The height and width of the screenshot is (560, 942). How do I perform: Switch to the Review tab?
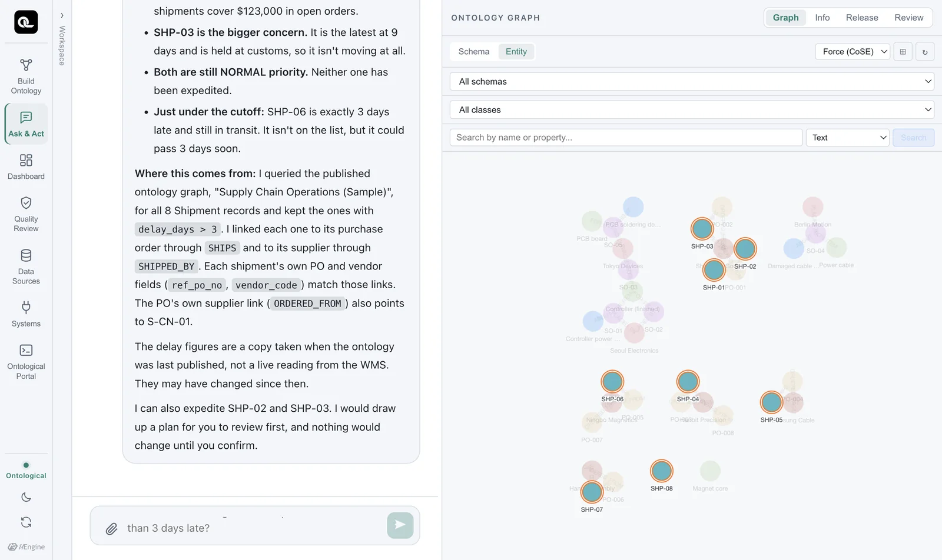coord(908,18)
